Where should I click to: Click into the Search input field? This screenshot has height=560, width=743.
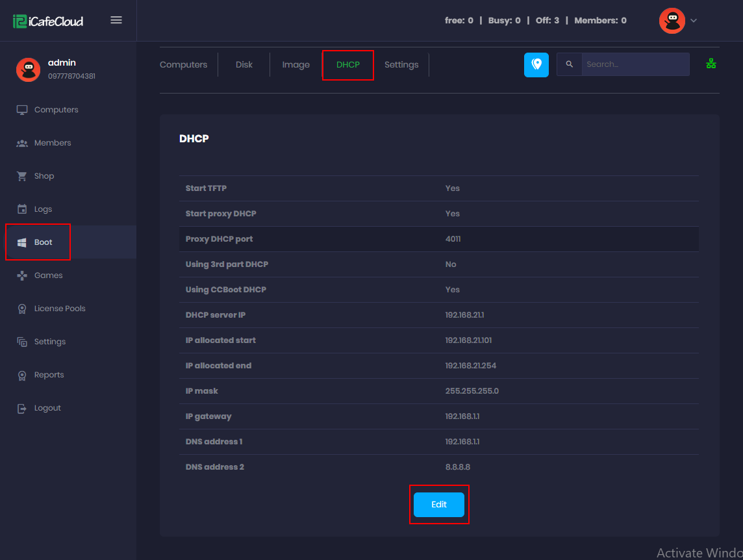[x=635, y=64]
